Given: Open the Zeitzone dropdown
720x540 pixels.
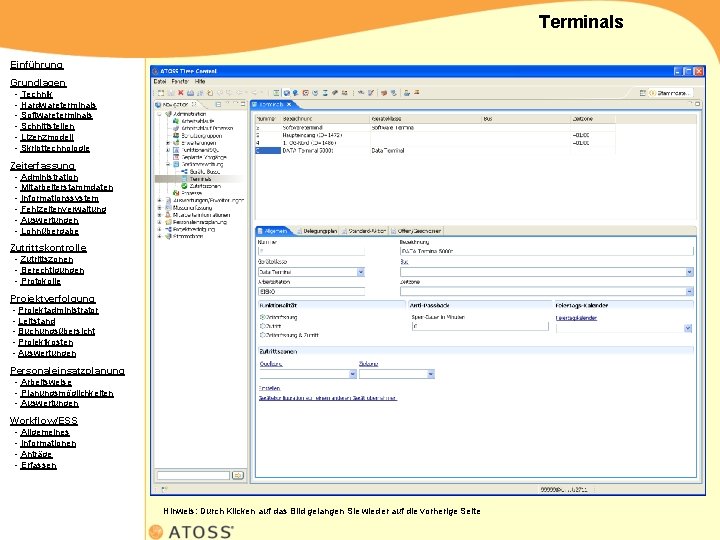Looking at the screenshot, I should point(689,292).
